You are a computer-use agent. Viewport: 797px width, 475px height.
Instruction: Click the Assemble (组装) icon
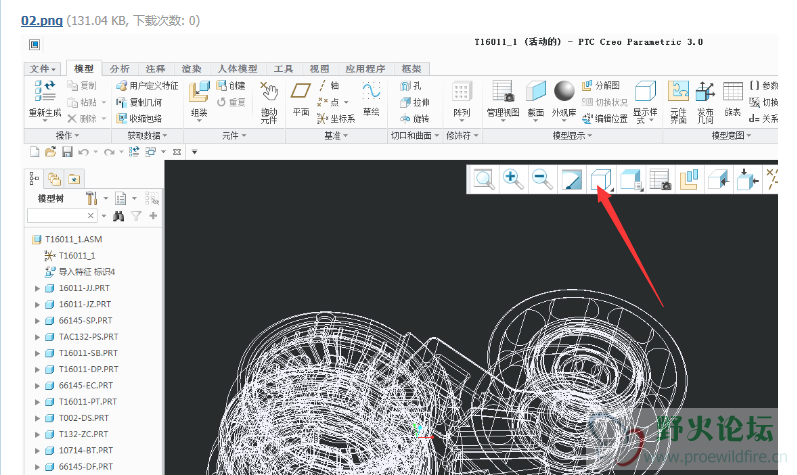[x=199, y=92]
